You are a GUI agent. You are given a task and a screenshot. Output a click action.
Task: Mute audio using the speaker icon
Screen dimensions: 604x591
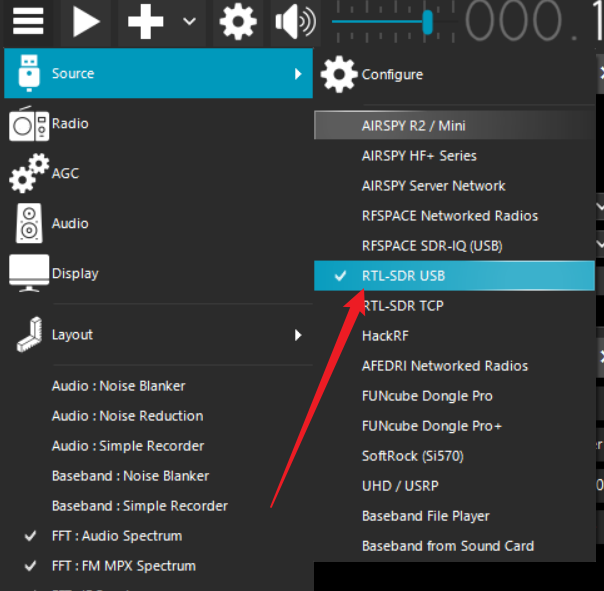coord(294,21)
